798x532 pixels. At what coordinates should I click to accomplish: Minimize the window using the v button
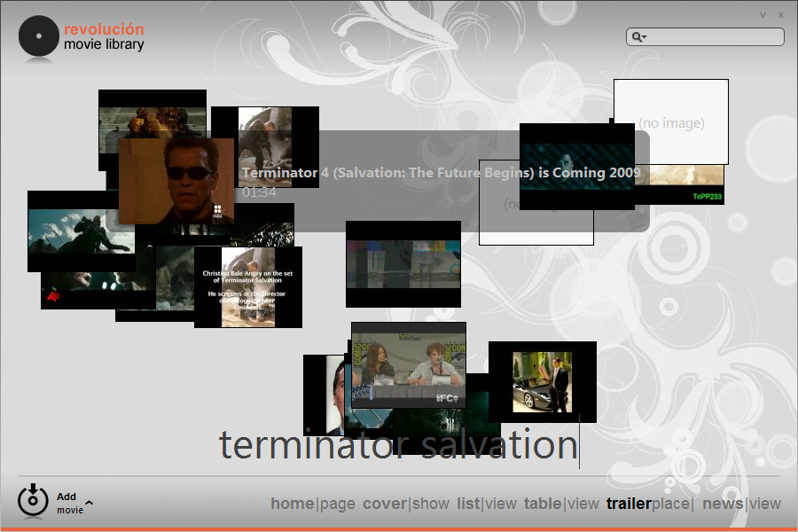(763, 15)
